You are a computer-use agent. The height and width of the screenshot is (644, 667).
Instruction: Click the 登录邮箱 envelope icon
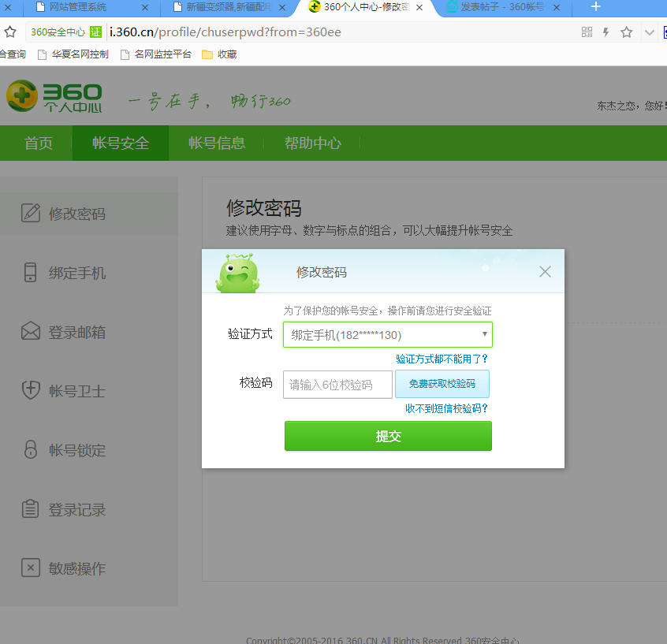[31, 332]
